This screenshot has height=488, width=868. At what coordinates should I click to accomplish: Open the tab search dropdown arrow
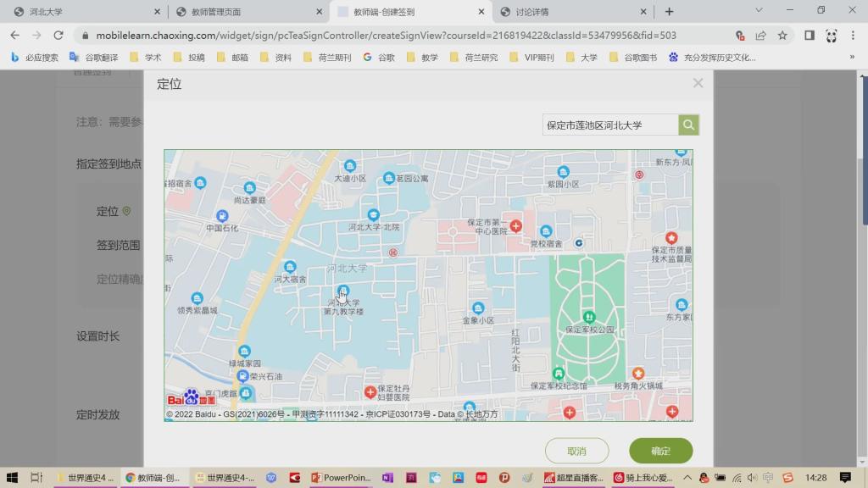coord(759,10)
